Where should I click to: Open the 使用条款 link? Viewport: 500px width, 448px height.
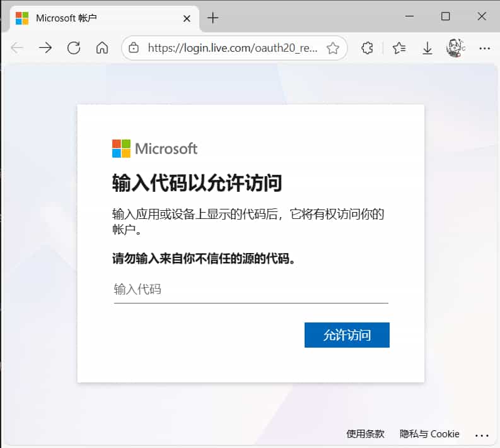(x=365, y=434)
